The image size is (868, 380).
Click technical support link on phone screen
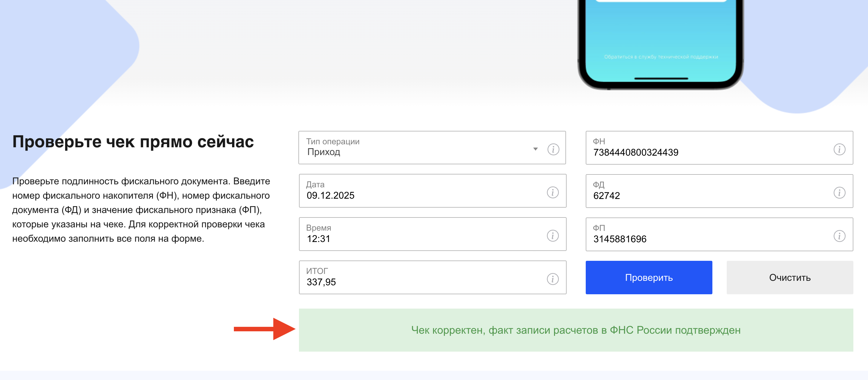661,57
